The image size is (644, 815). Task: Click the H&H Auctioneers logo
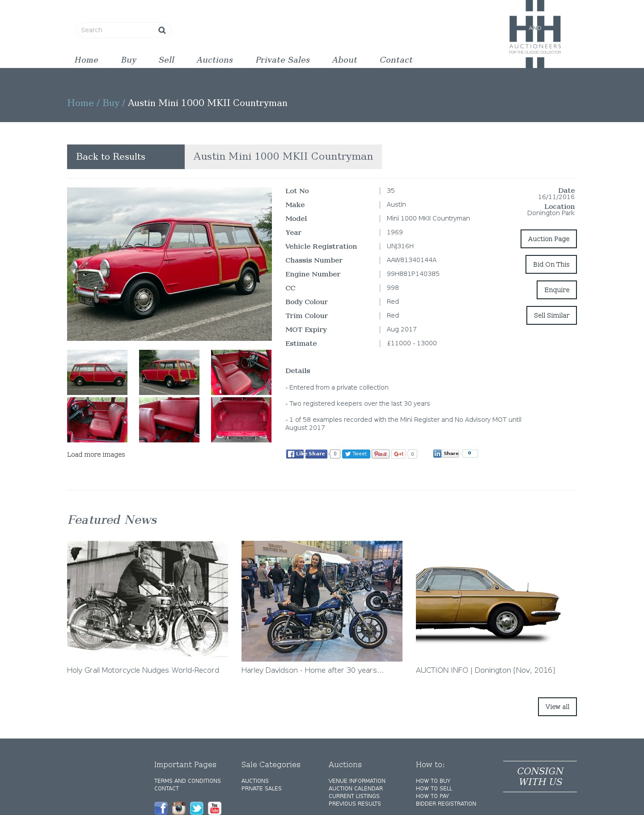(535, 34)
